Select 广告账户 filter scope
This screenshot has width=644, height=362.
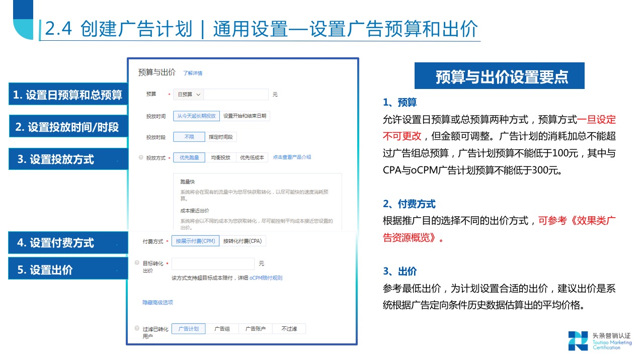pyautogui.click(x=256, y=328)
